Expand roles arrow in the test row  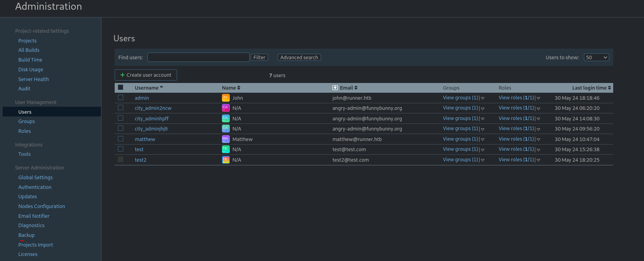pos(538,150)
